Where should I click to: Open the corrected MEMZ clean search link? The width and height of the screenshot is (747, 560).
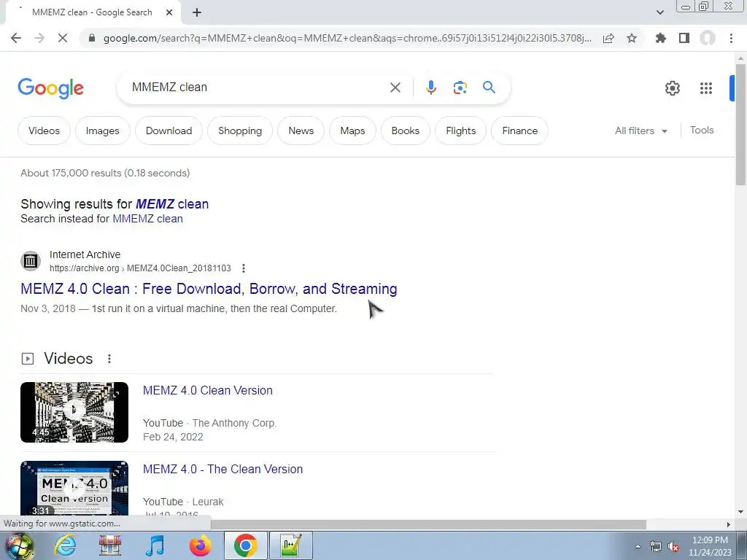click(172, 204)
